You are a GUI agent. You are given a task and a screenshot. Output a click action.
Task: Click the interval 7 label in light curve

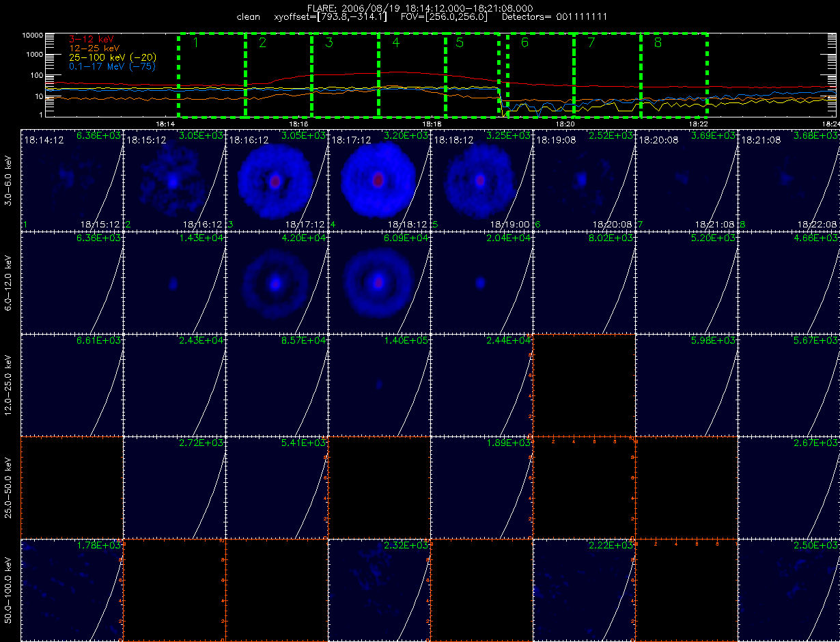pyautogui.click(x=591, y=42)
